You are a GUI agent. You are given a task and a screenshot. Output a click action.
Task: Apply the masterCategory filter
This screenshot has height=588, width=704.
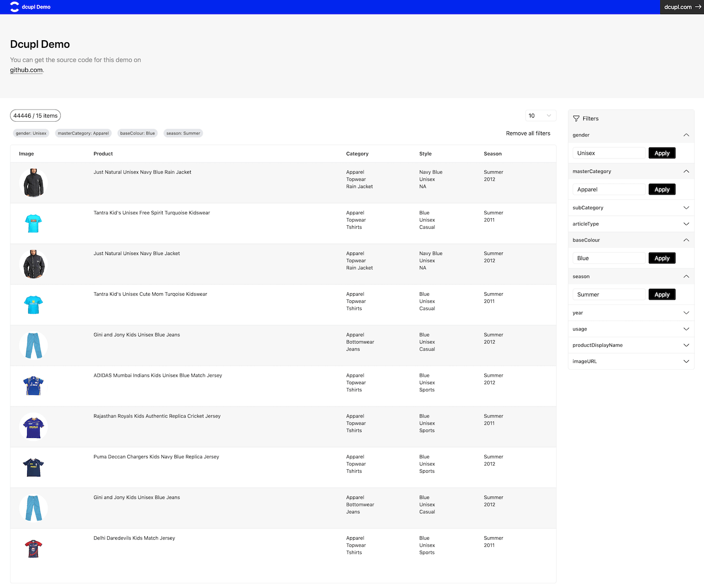coord(662,190)
